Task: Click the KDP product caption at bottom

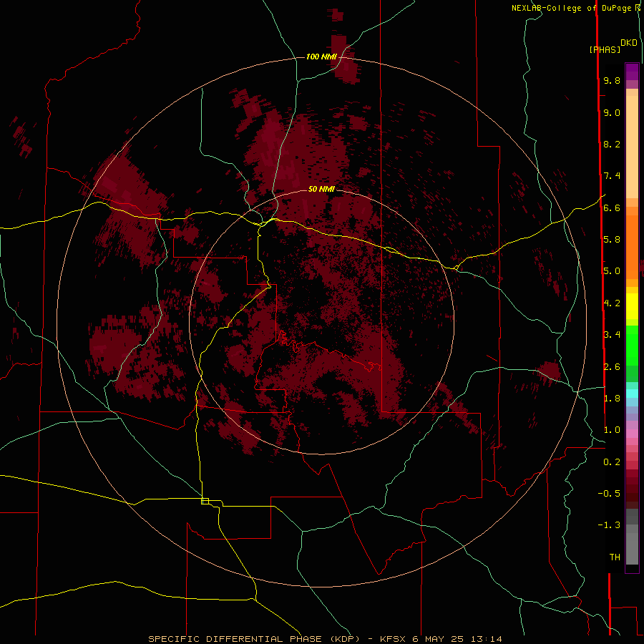Action: click(x=325, y=639)
